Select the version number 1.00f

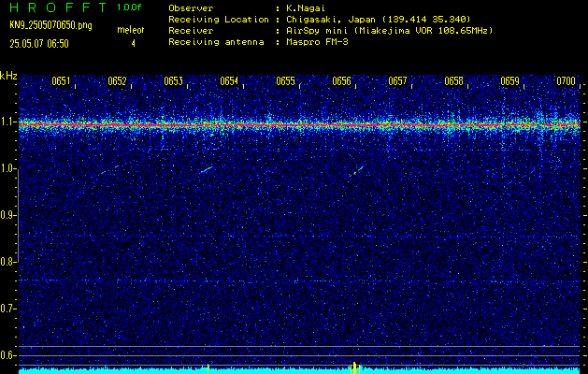[x=129, y=7]
